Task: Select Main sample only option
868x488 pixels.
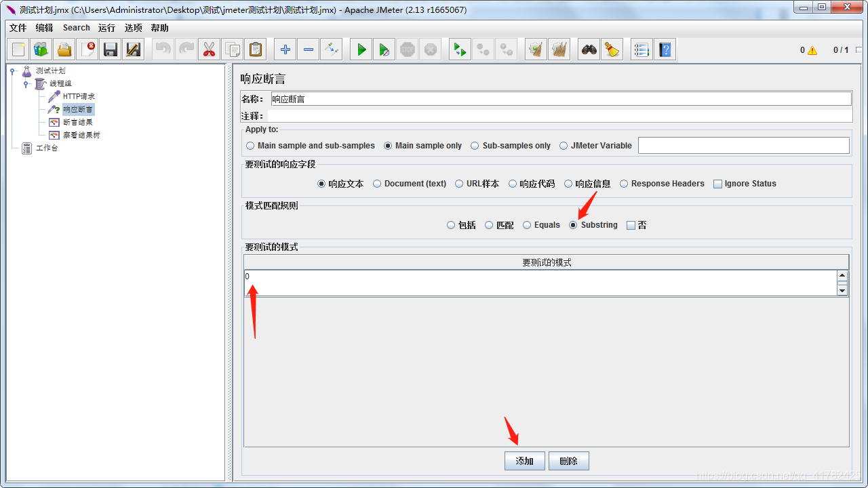Action: coord(422,146)
